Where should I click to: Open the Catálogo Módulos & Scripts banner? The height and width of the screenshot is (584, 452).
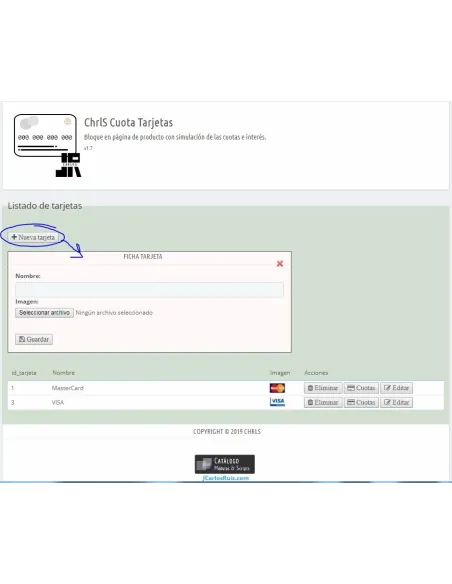225,464
